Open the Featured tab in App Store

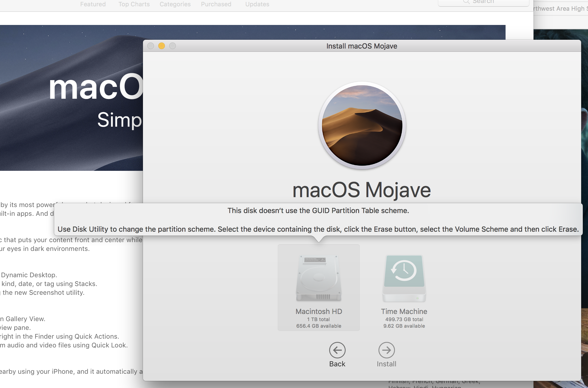(93, 4)
